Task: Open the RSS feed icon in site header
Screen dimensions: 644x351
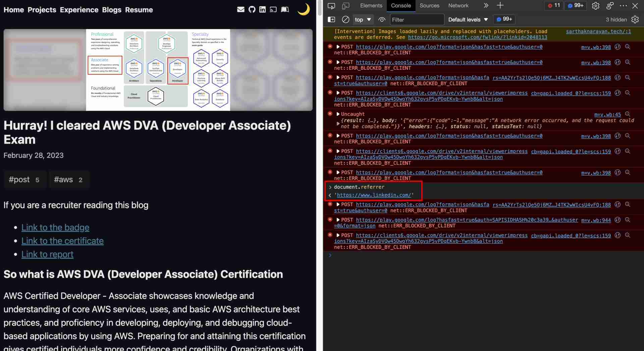Action: (x=273, y=9)
